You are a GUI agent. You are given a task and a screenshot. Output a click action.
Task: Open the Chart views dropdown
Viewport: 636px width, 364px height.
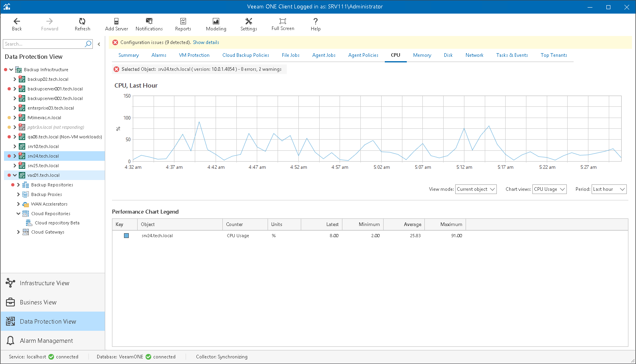point(550,189)
